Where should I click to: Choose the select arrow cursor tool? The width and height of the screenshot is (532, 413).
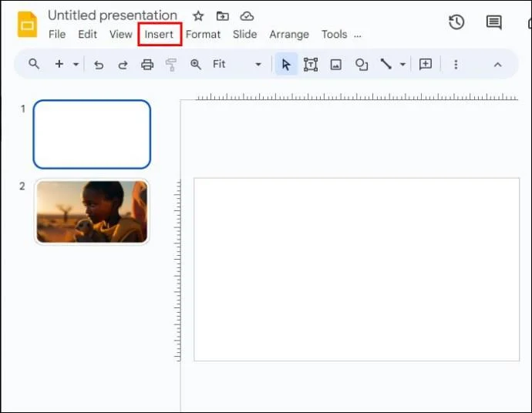click(x=286, y=65)
